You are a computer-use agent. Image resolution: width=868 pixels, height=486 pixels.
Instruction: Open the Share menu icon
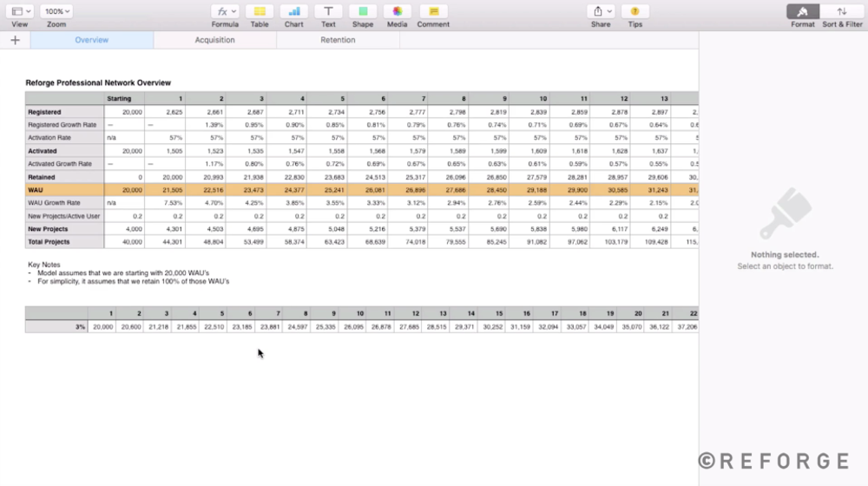(x=598, y=11)
